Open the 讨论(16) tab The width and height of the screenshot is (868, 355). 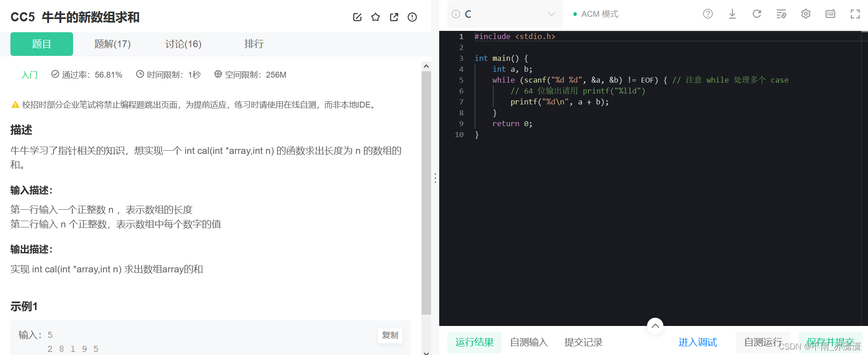coord(183,44)
